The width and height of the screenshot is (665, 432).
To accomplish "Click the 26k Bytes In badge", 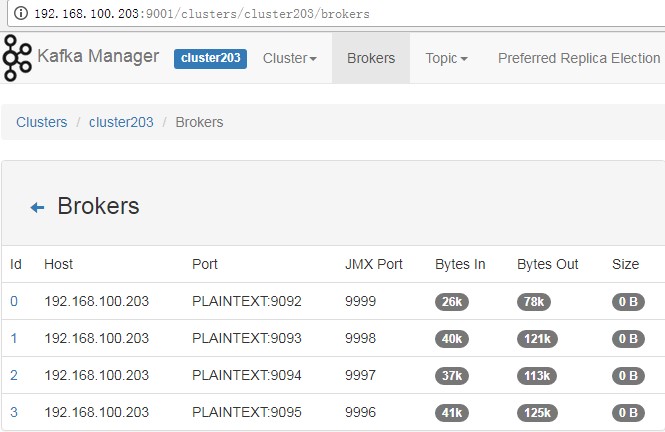I will [452, 302].
